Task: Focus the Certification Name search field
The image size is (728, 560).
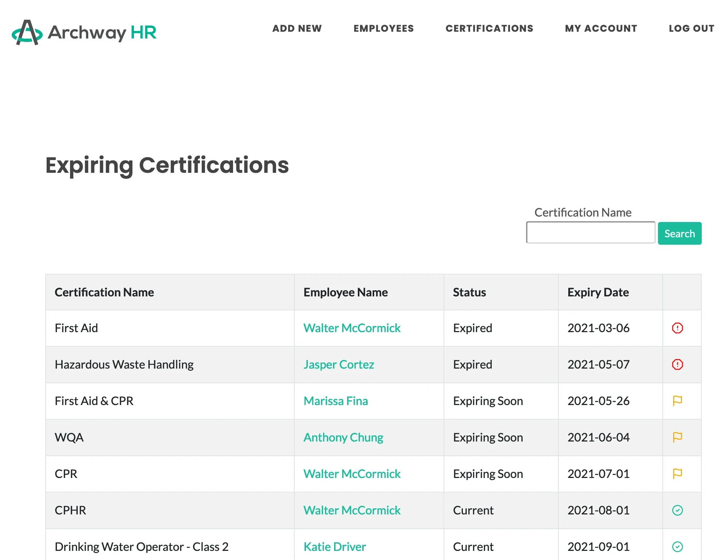Action: 590,232
